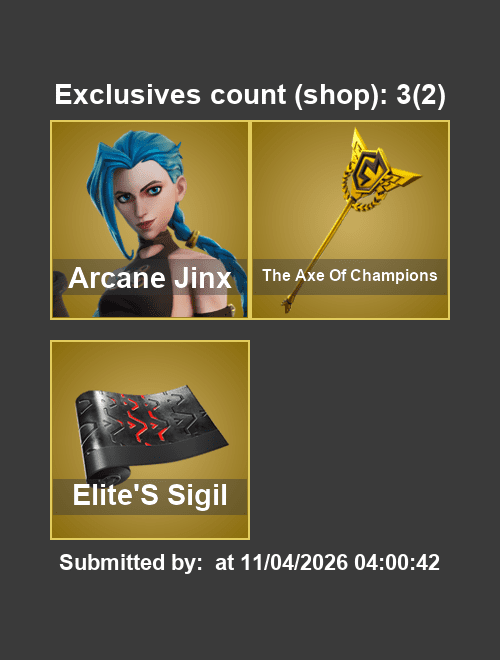This screenshot has height=660, width=500.
Task: Choose the Elite'S Sigil wrap card
Action: coord(150,440)
